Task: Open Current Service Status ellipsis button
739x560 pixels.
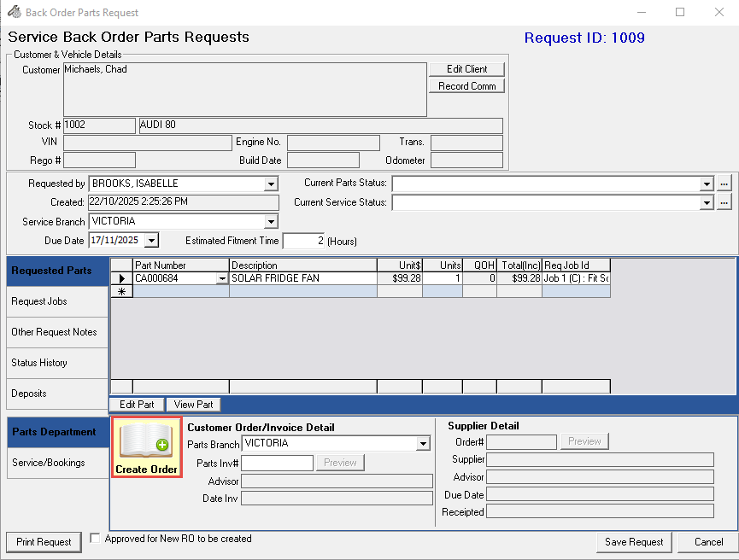Action: [x=724, y=202]
